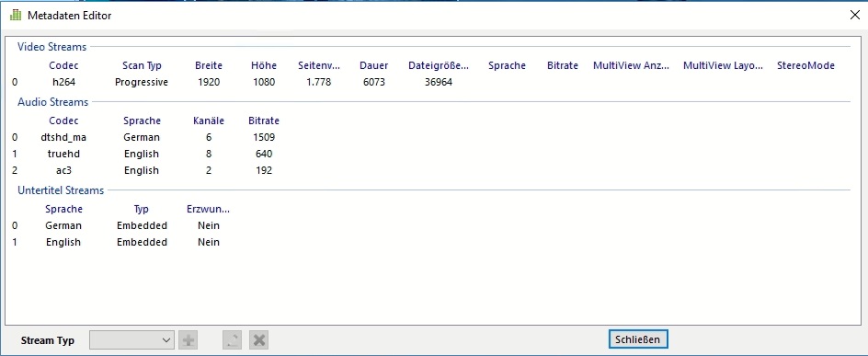868x356 pixels.
Task: Click German language of dtshd_ma stream
Action: [142, 137]
